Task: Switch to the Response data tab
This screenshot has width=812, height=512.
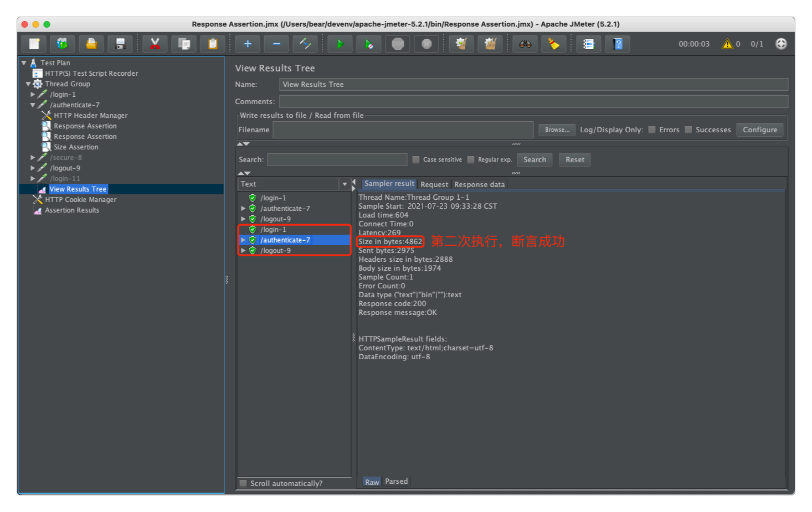Action: point(480,184)
